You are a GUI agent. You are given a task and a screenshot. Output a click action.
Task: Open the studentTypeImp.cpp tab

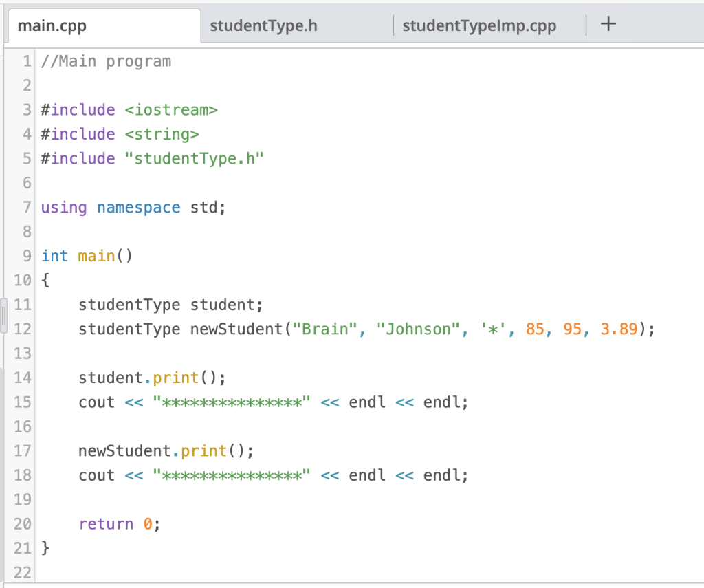(x=479, y=25)
